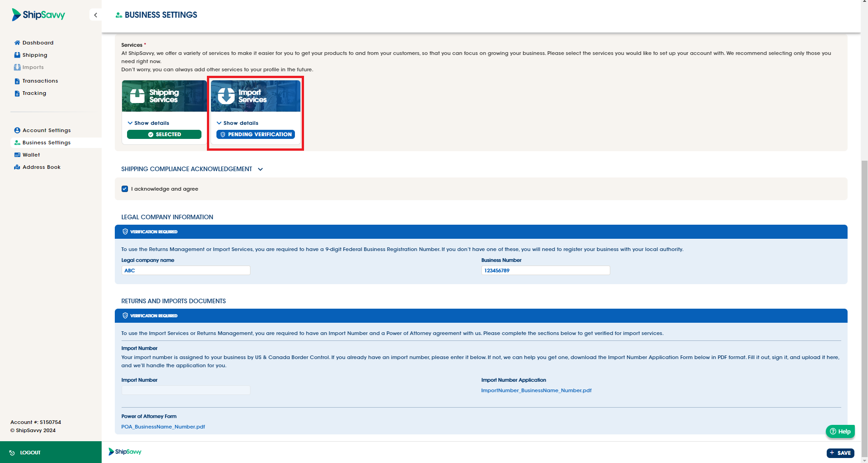Open the Shipping menu item
Viewport: 868px width, 463px height.
click(x=35, y=55)
